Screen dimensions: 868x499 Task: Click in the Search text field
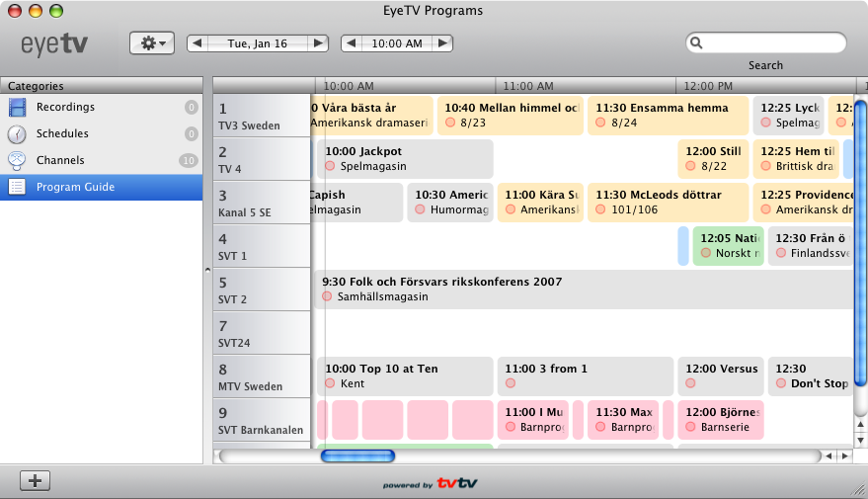point(772,43)
